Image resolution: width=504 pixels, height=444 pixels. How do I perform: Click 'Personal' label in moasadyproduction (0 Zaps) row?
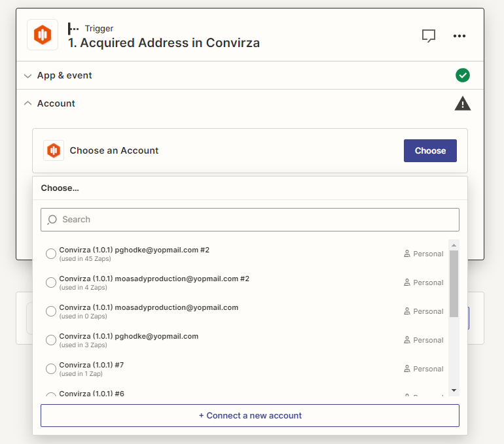click(x=428, y=311)
